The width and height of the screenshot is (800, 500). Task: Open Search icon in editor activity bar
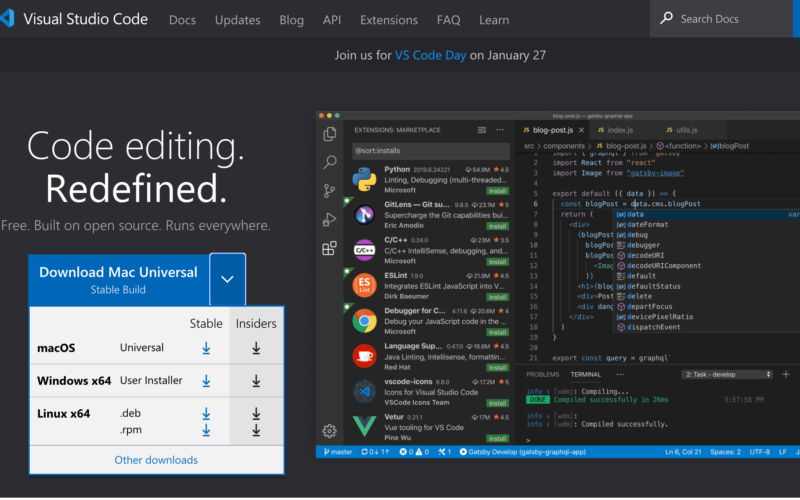click(x=330, y=162)
